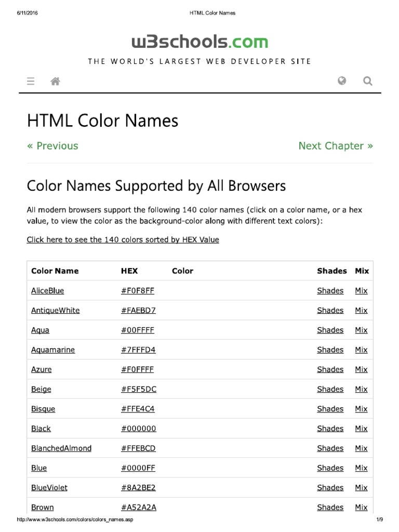
Task: Click the #0000FF hex value
Action: pos(138,468)
